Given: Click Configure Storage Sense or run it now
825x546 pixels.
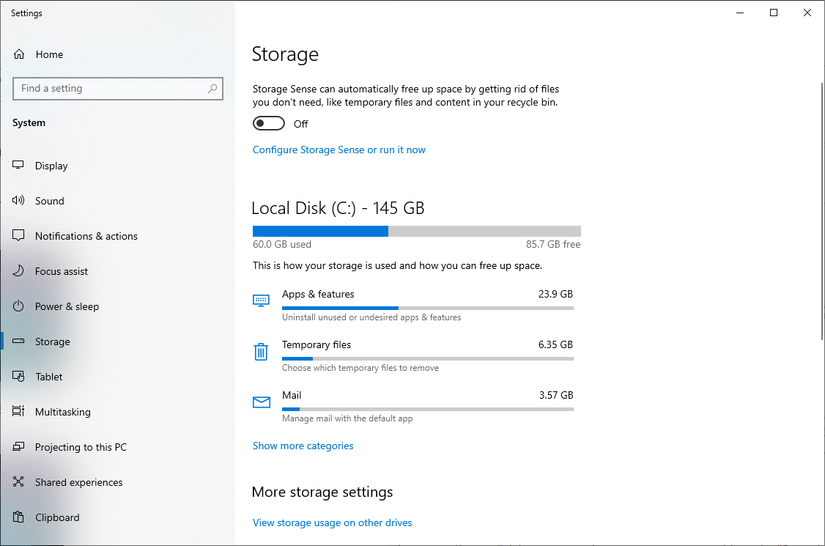Looking at the screenshot, I should coord(339,150).
